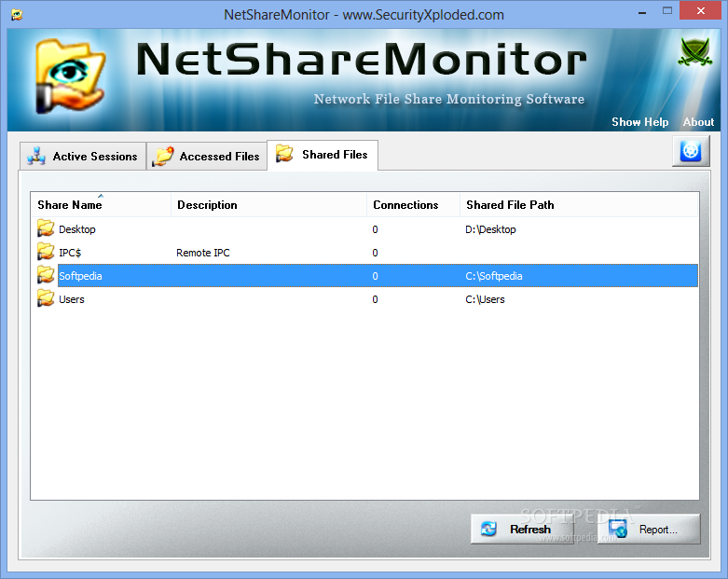
Task: Click the Users share folder icon
Action: (46, 298)
